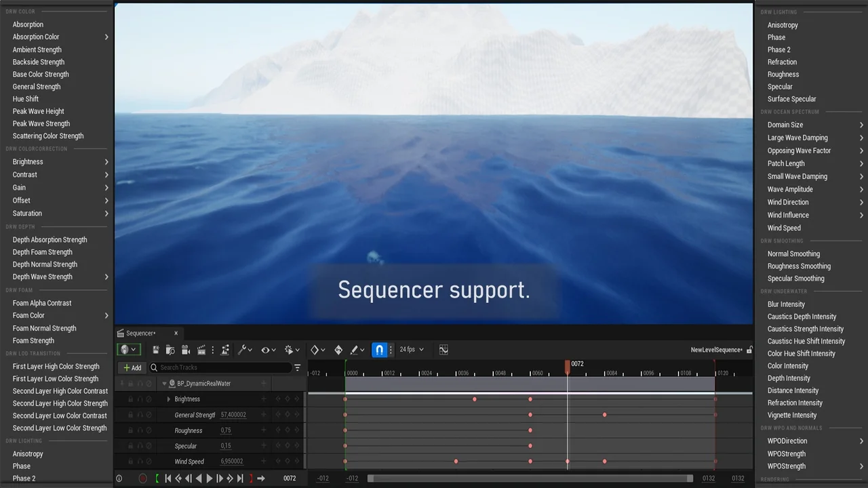Viewport: 868px width, 488px height.
Task: Click the NewLevelSequence breadcrumb label
Action: click(716, 350)
